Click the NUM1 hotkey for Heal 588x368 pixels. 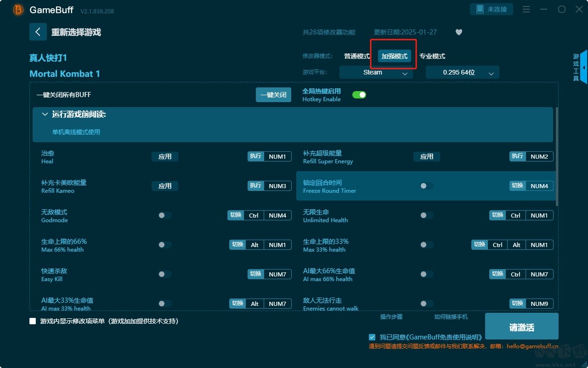pyautogui.click(x=277, y=156)
